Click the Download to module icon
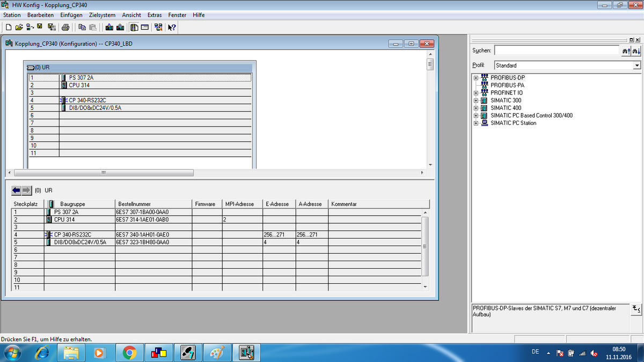Viewport: 644px width, 362px height. pos(109,27)
